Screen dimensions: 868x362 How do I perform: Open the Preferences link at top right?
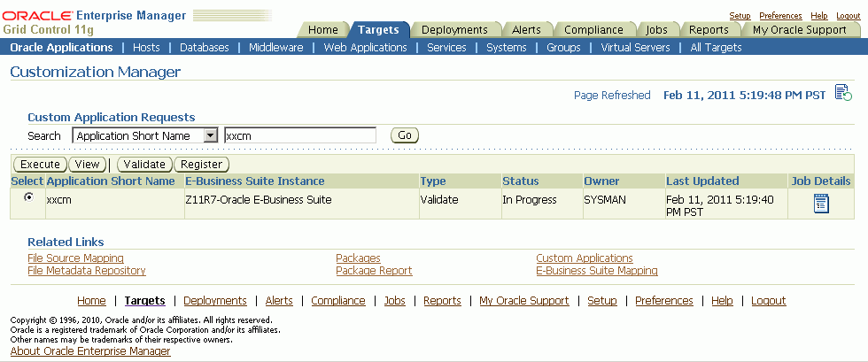click(780, 16)
